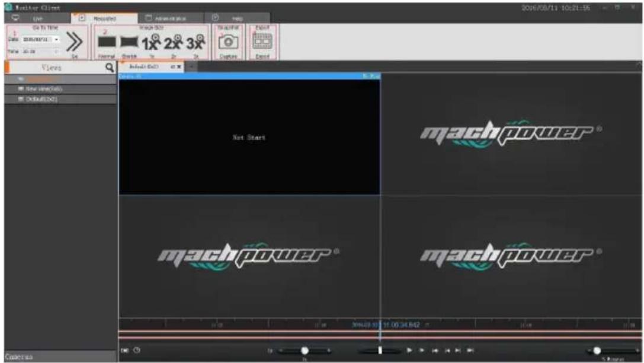This screenshot has height=363, width=644.
Task: Select the Default(2x2) row in Views list
Action: click(x=60, y=99)
